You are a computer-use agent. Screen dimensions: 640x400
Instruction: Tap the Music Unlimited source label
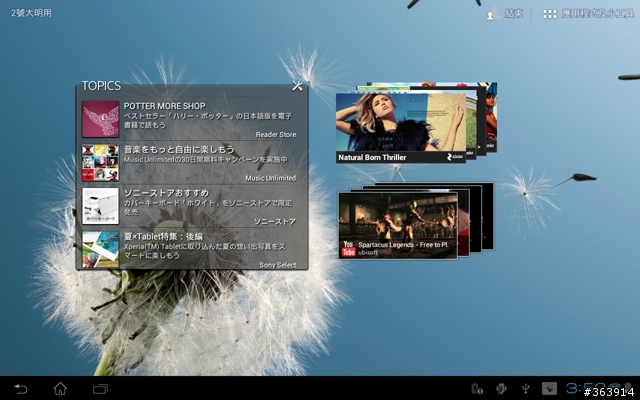pos(271,178)
